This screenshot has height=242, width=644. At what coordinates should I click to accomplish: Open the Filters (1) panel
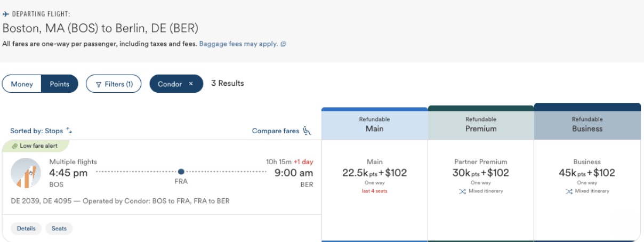pos(114,84)
